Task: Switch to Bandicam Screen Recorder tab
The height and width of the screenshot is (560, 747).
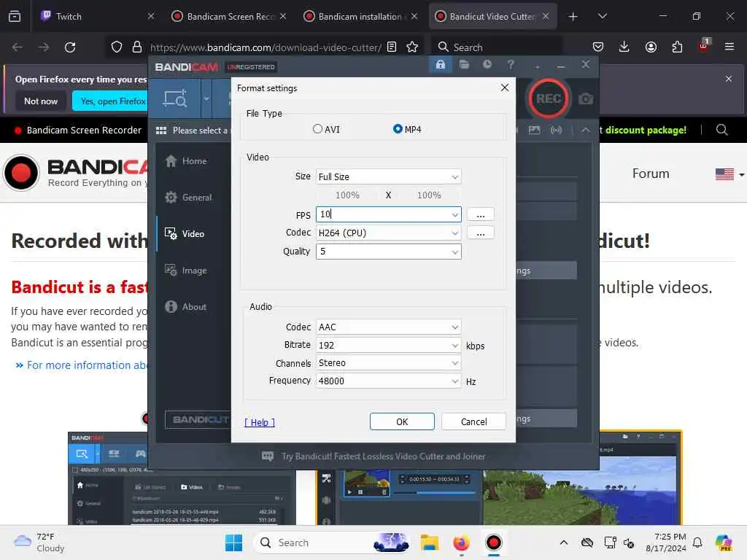Action: (230, 16)
